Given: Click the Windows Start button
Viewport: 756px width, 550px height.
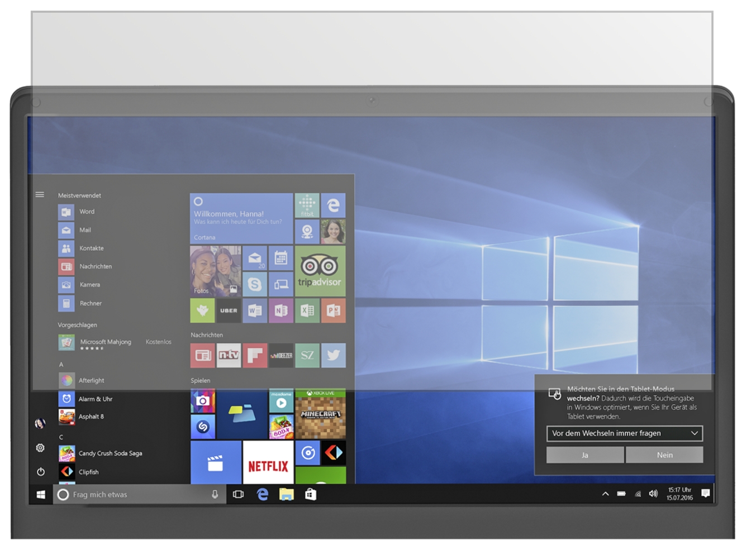Looking at the screenshot, I should pos(41,494).
